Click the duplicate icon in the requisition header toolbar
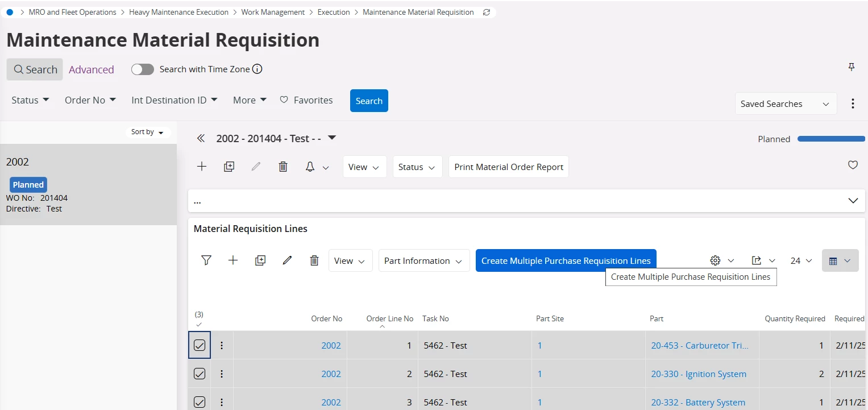Screen dimensions: 868x410 coord(229,167)
